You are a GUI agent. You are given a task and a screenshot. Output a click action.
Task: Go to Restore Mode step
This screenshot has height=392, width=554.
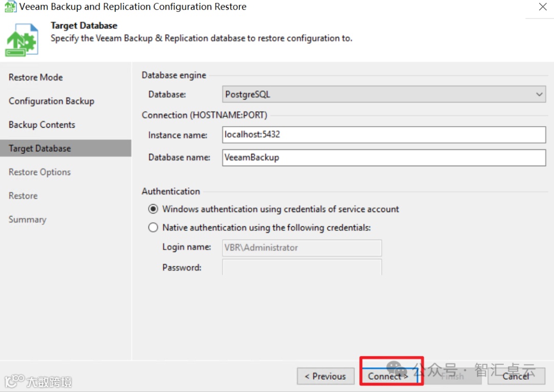click(x=36, y=77)
